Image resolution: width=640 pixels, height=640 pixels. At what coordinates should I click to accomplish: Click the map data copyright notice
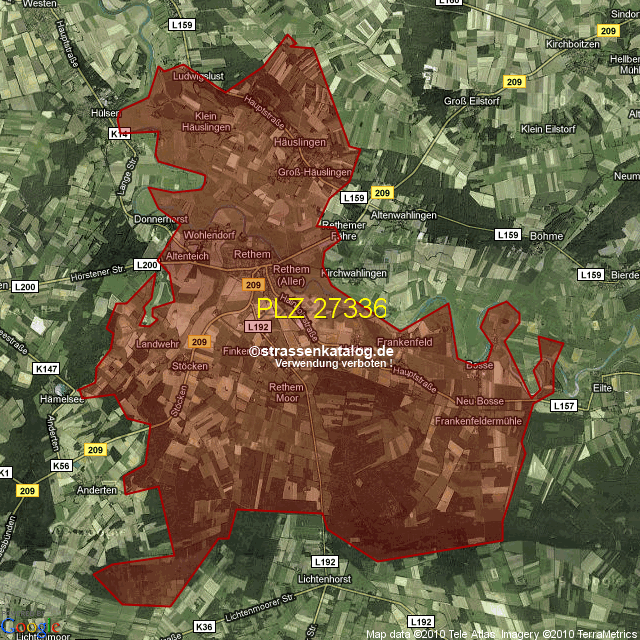(500, 634)
